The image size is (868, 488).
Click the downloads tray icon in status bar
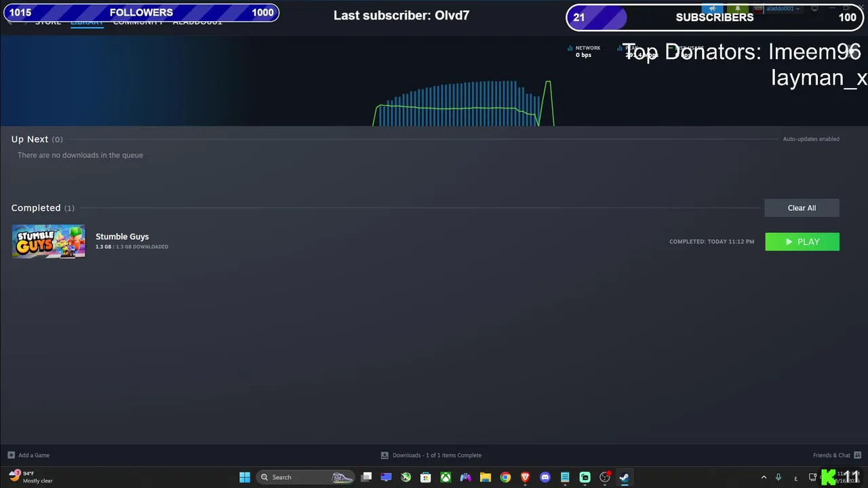coord(384,455)
